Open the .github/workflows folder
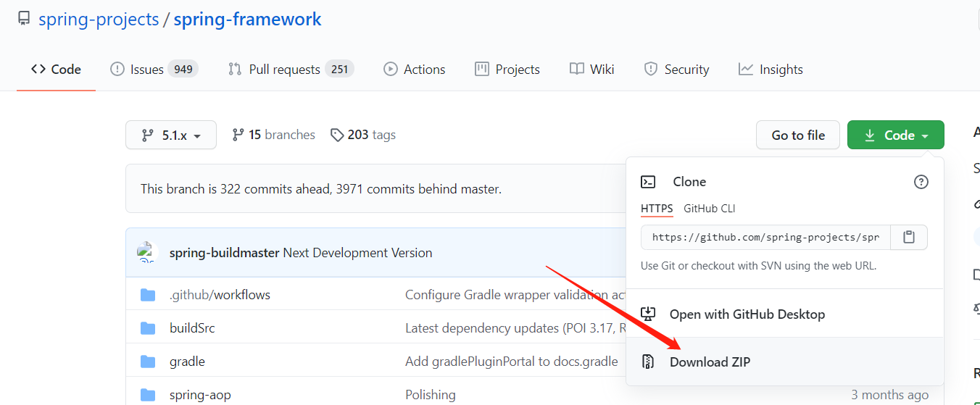Image resolution: width=980 pixels, height=405 pixels. (220, 295)
